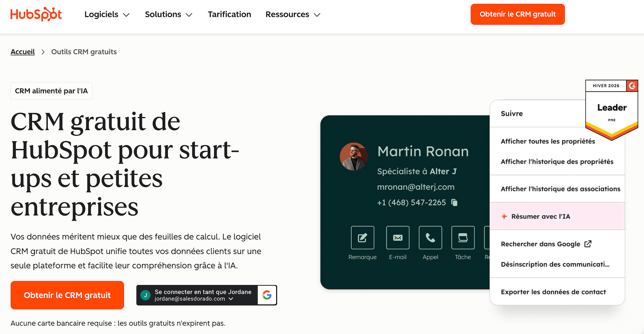
Task: Click the HubSpot logo
Action: (x=36, y=14)
